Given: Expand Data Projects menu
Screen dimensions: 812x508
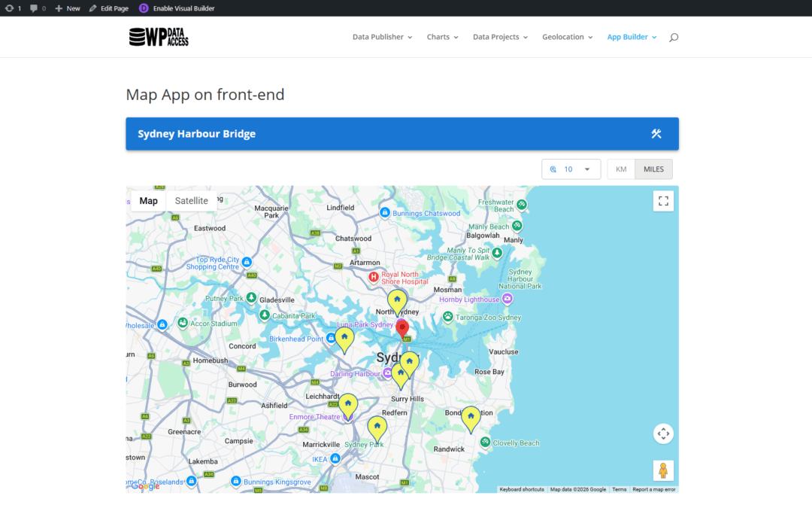Looking at the screenshot, I should [x=500, y=37].
